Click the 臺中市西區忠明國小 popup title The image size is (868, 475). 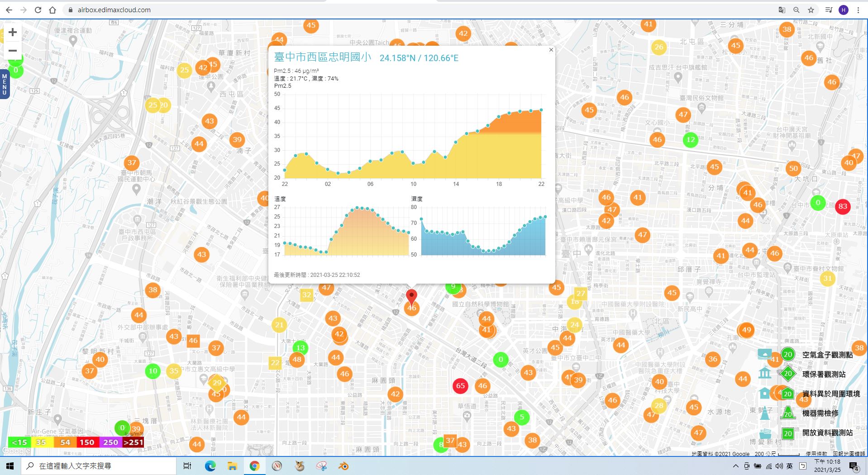[323, 57]
